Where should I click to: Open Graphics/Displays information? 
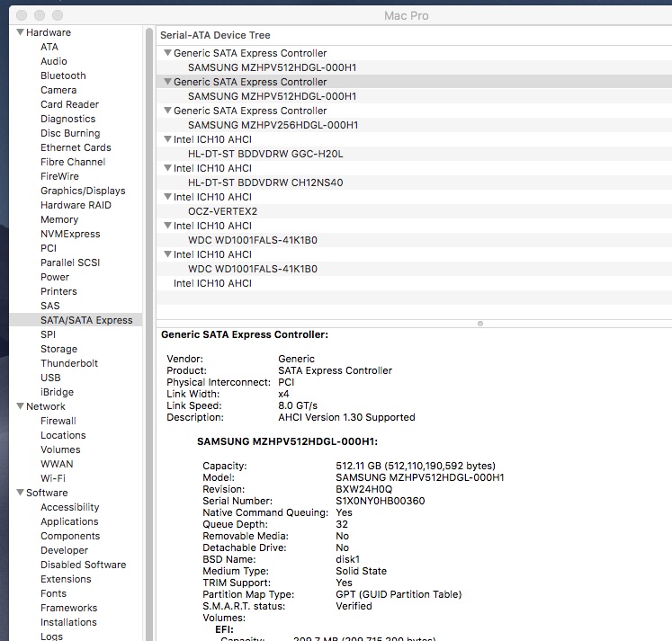[83, 191]
